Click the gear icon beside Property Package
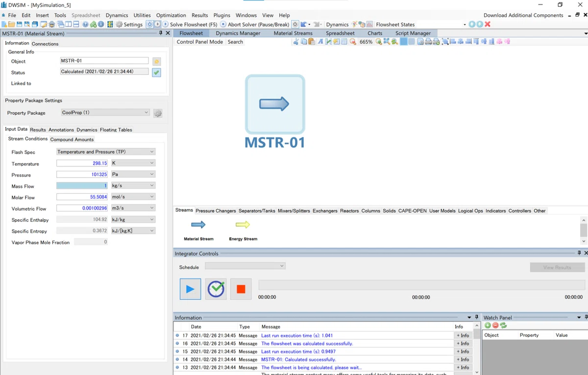Screen dimensions: 588x375 [158, 114]
